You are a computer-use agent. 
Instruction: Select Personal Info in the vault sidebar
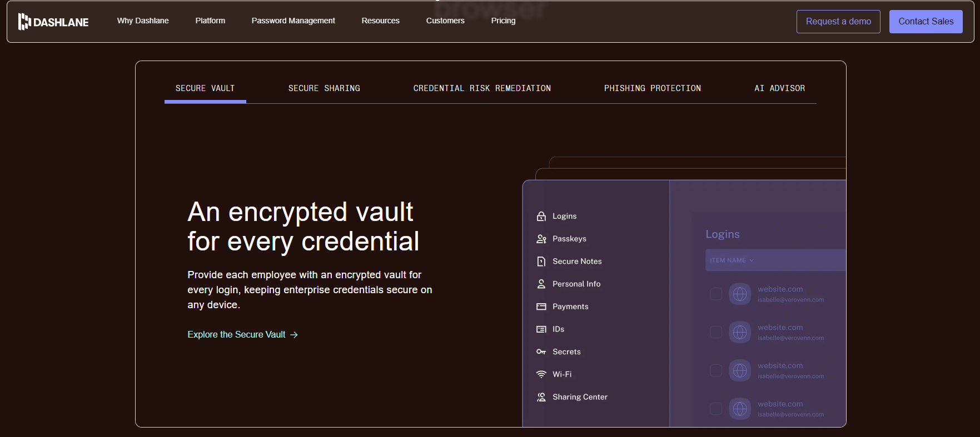pos(576,284)
